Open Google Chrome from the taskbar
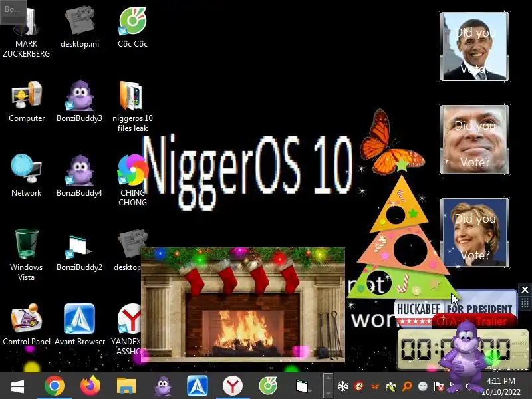Image resolution: width=532 pixels, height=399 pixels. click(55, 386)
